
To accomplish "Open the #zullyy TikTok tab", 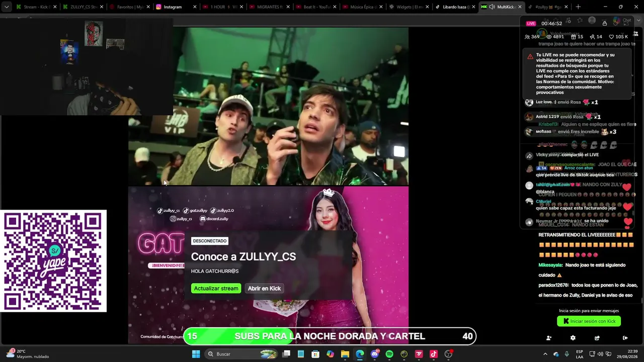I will coord(548,7).
